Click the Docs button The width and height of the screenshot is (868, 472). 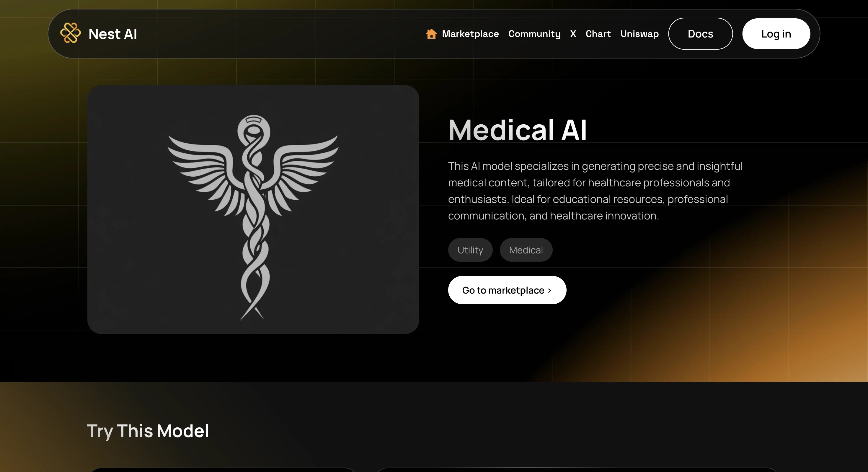(x=700, y=34)
